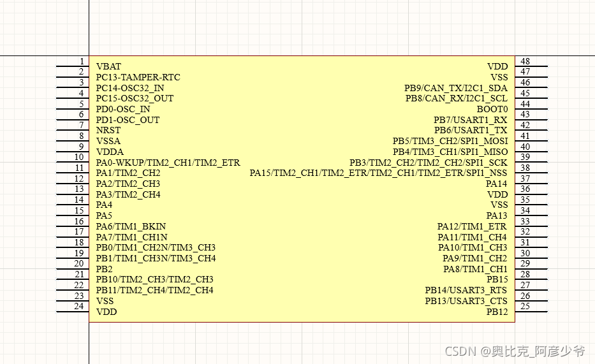Click the PA8/TIM1_CH1 pin name
The width and height of the screenshot is (595, 364).
pos(476,269)
